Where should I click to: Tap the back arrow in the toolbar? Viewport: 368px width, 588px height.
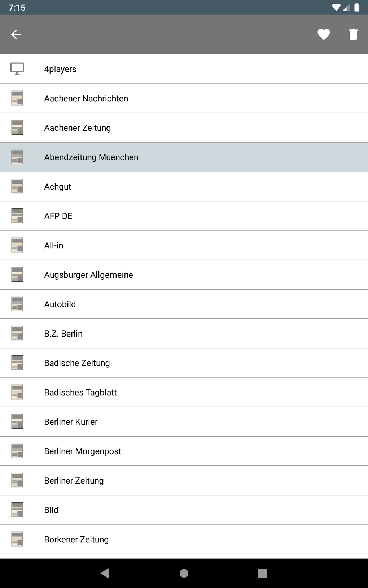16,35
